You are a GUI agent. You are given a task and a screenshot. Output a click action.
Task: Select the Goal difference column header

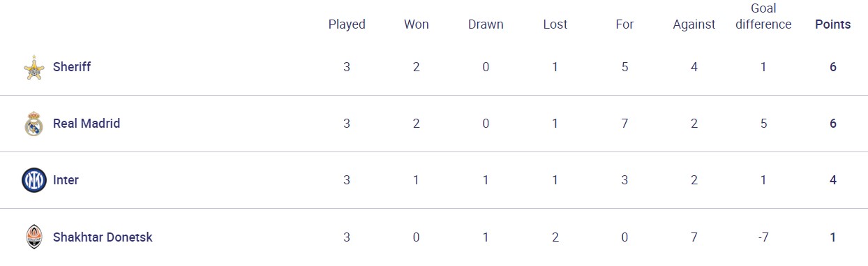[763, 16]
